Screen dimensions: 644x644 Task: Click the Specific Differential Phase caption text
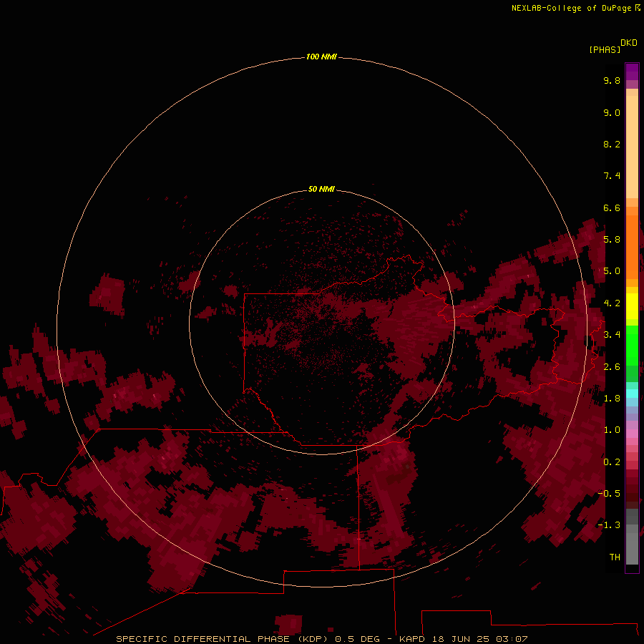(x=321, y=639)
